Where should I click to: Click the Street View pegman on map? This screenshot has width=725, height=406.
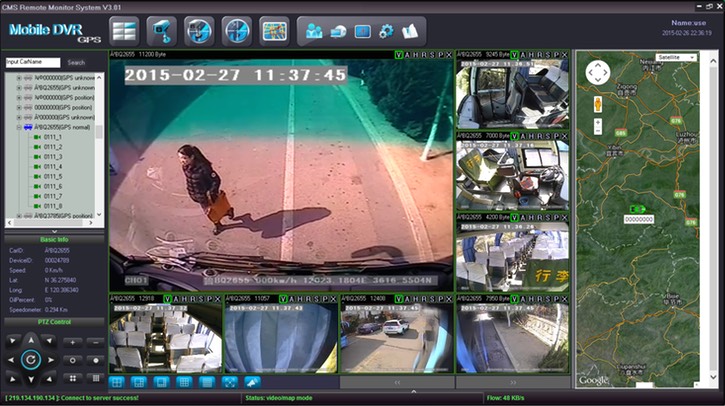597,103
